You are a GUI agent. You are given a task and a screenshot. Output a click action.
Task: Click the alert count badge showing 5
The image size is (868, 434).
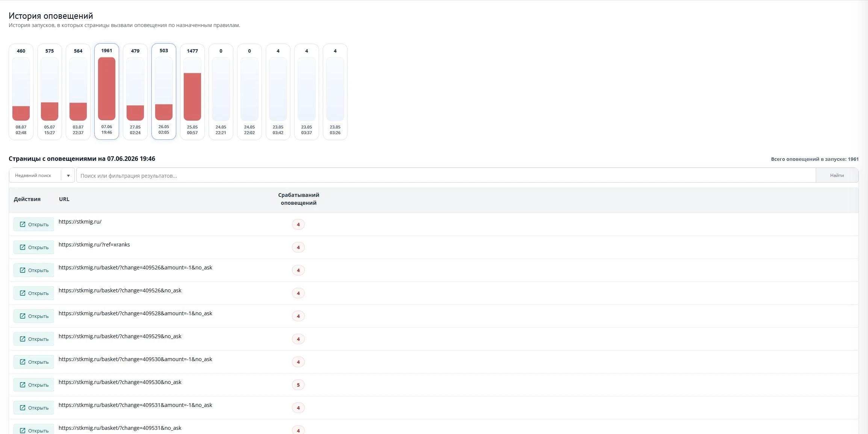[298, 385]
